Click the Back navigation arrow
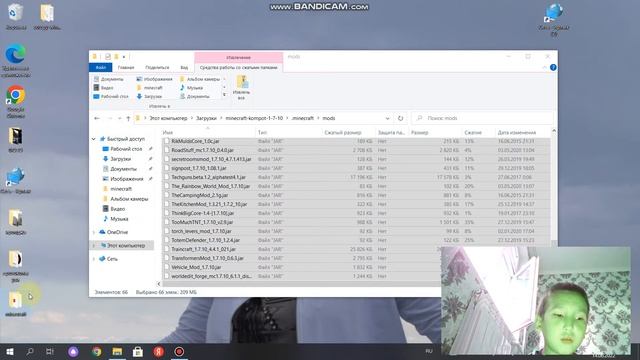 [x=97, y=118]
